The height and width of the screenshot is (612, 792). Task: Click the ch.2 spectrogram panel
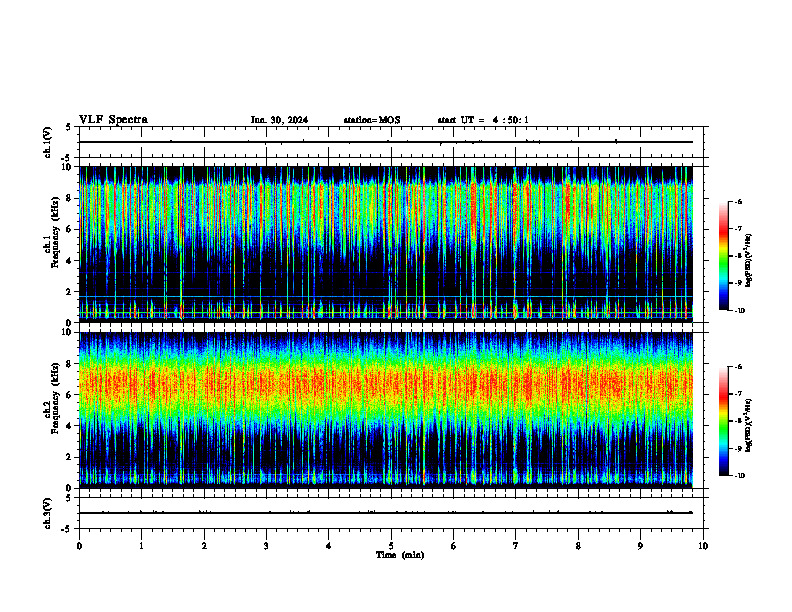pyautogui.click(x=385, y=410)
